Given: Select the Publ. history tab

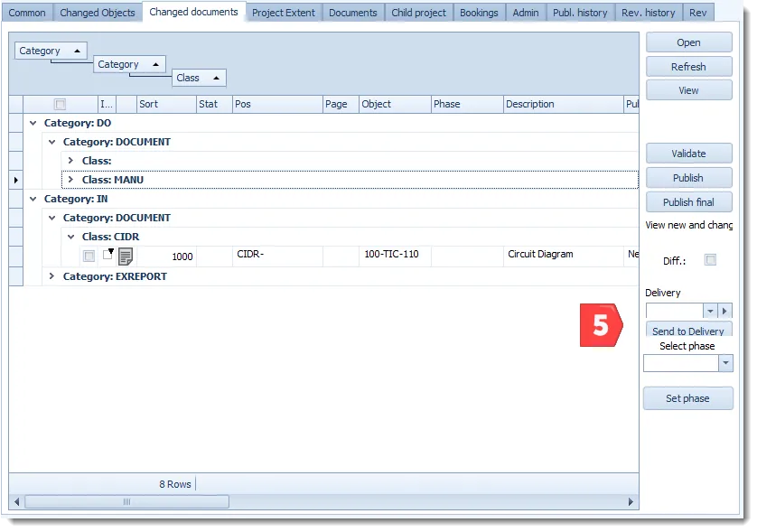Looking at the screenshot, I should (x=580, y=13).
